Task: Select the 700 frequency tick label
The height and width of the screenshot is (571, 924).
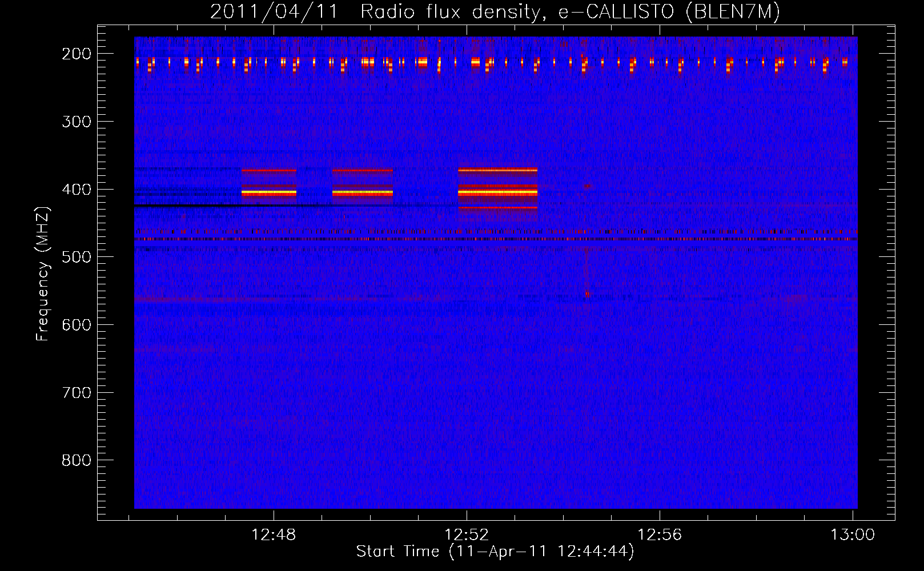Action: (77, 393)
